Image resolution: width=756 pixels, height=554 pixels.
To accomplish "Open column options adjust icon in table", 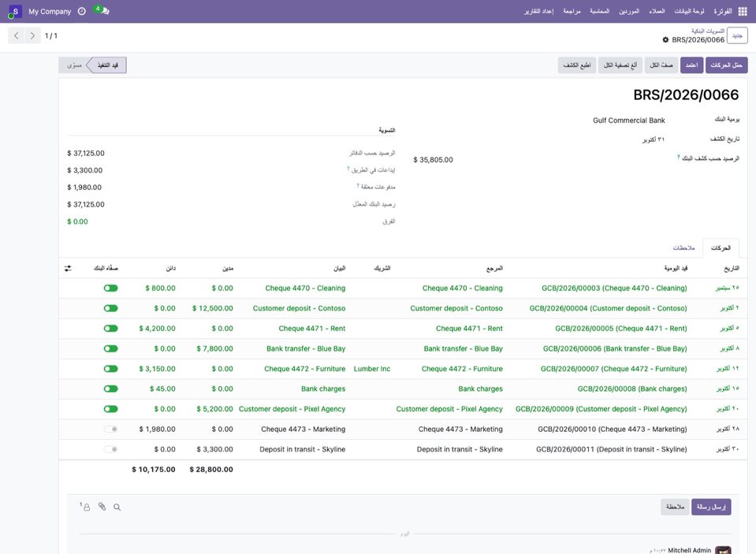I will pos(68,268).
